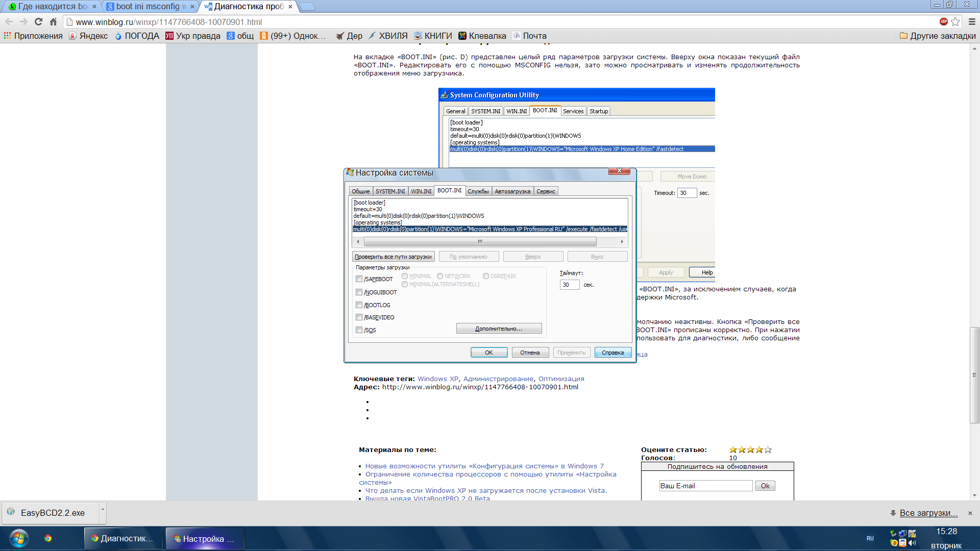Open the Другие закладки folder

(x=938, y=36)
